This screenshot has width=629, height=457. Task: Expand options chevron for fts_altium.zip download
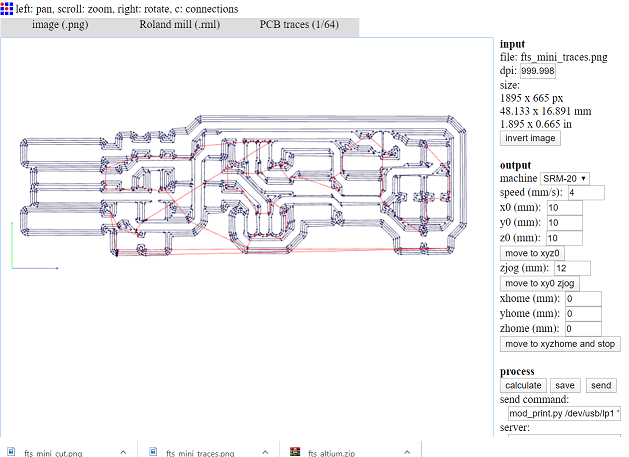[x=407, y=452]
